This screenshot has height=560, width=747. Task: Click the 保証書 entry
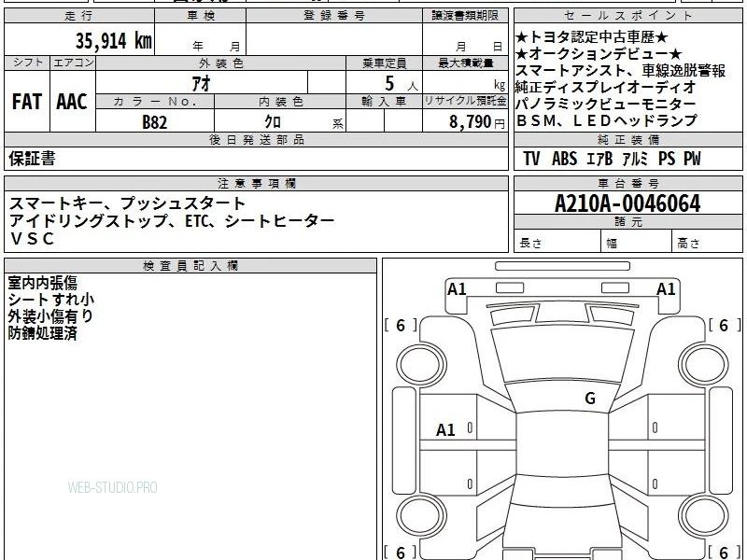pyautogui.click(x=32, y=158)
